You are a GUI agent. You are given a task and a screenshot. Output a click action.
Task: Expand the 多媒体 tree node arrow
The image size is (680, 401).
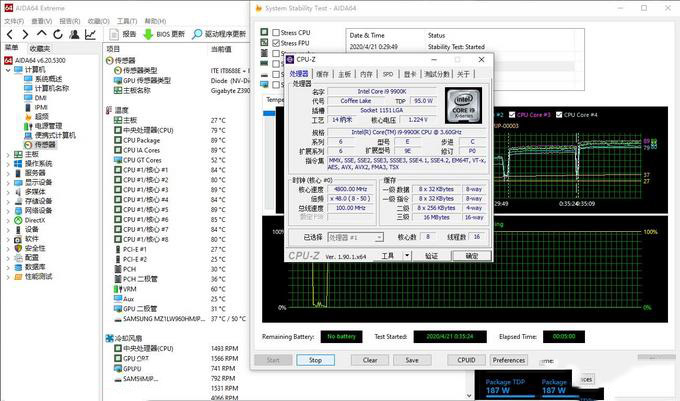8,192
